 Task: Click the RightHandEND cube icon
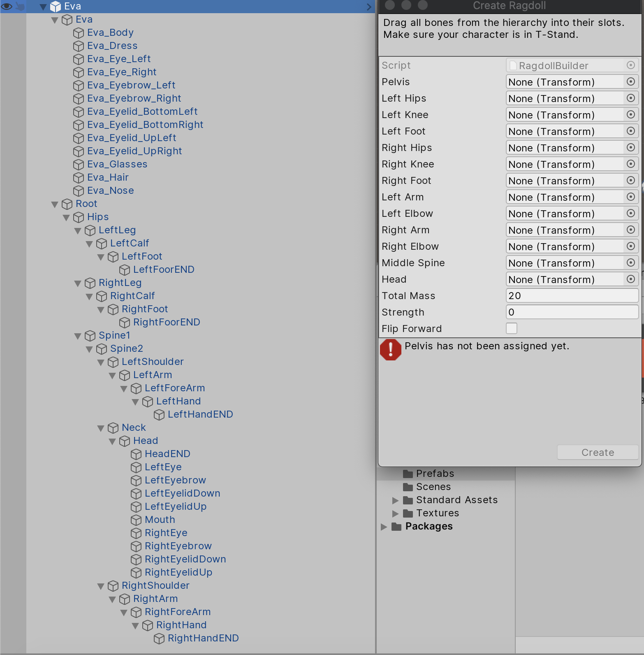[x=159, y=639]
